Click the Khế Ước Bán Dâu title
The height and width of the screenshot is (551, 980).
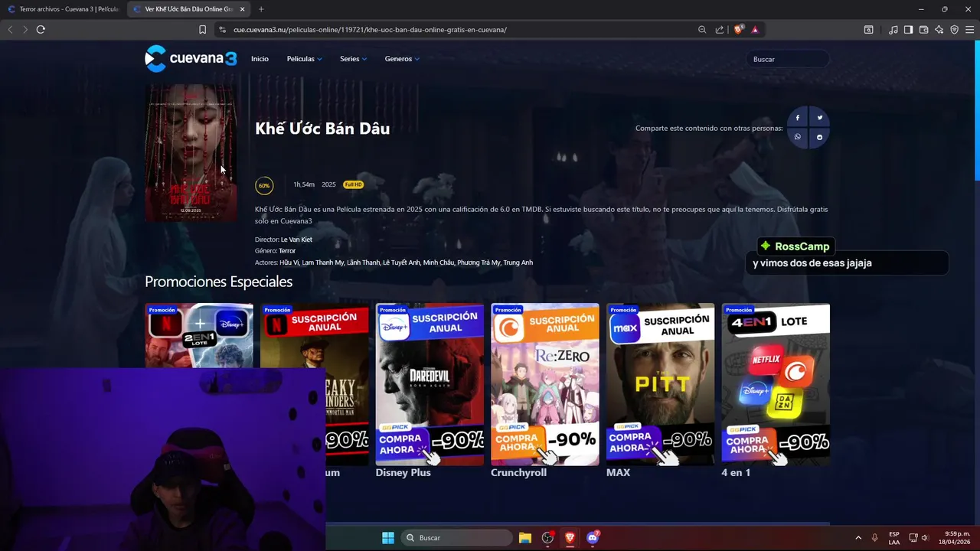322,129
